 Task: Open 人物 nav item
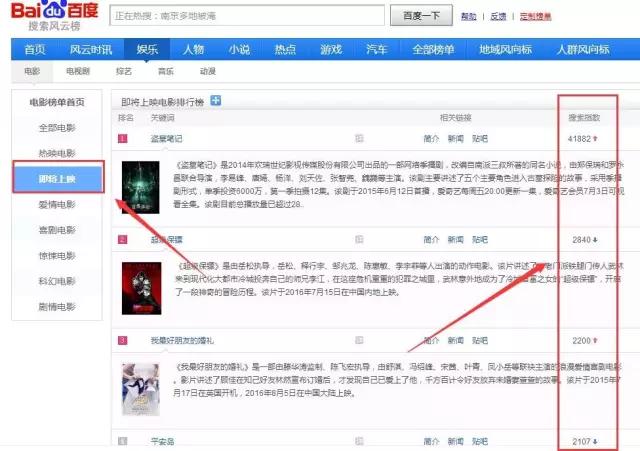(193, 50)
